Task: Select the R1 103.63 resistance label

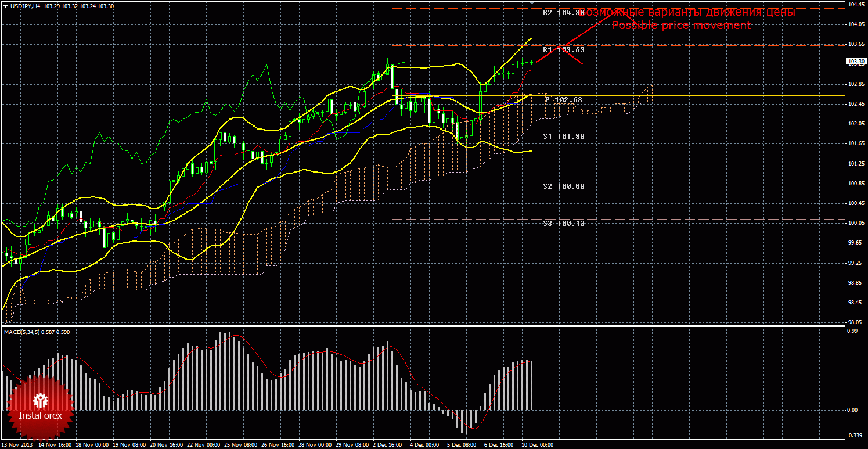Action: 563,49
